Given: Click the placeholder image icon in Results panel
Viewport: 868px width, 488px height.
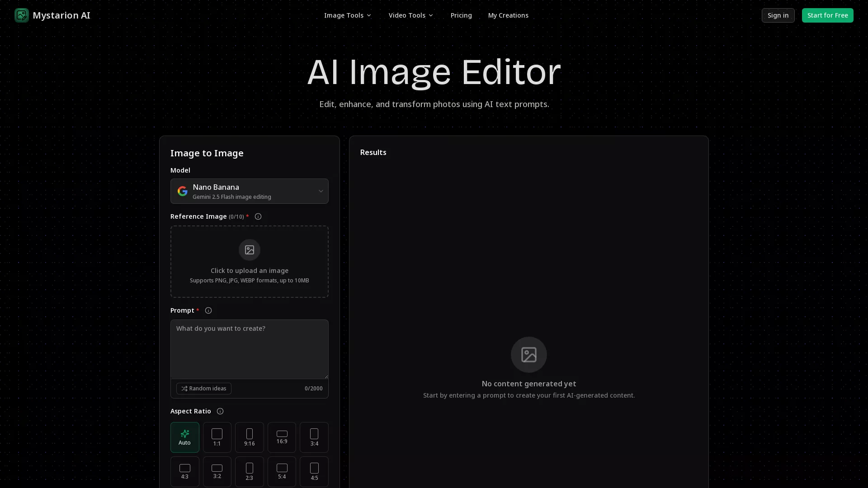Looking at the screenshot, I should click(x=528, y=355).
